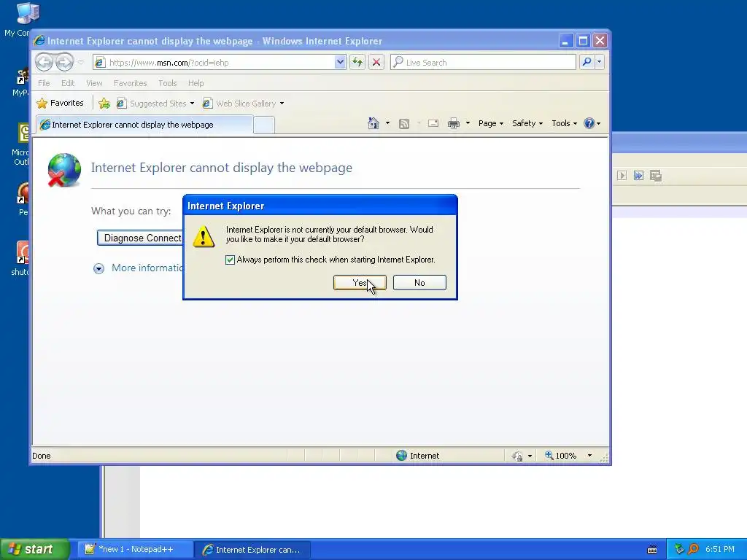Click the Safely Remove Hardware tray icon

pyautogui.click(x=679, y=549)
